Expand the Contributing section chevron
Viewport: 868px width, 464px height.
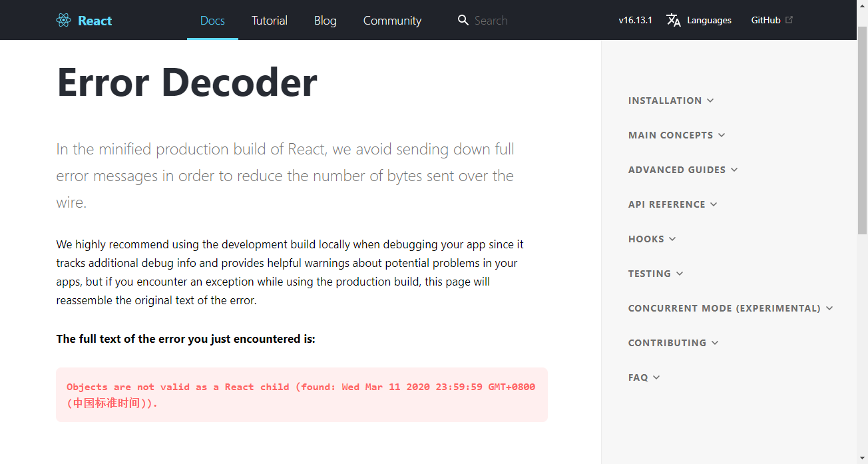715,343
